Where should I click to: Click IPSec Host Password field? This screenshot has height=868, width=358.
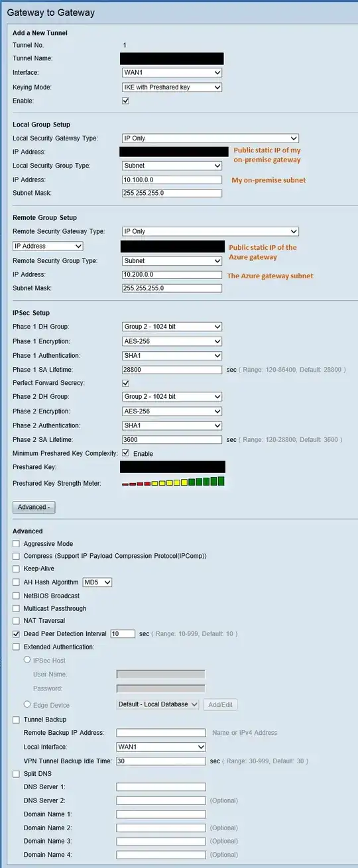[160, 689]
